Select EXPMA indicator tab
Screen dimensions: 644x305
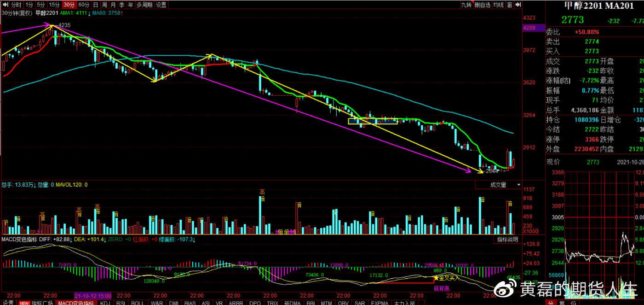pos(379,303)
